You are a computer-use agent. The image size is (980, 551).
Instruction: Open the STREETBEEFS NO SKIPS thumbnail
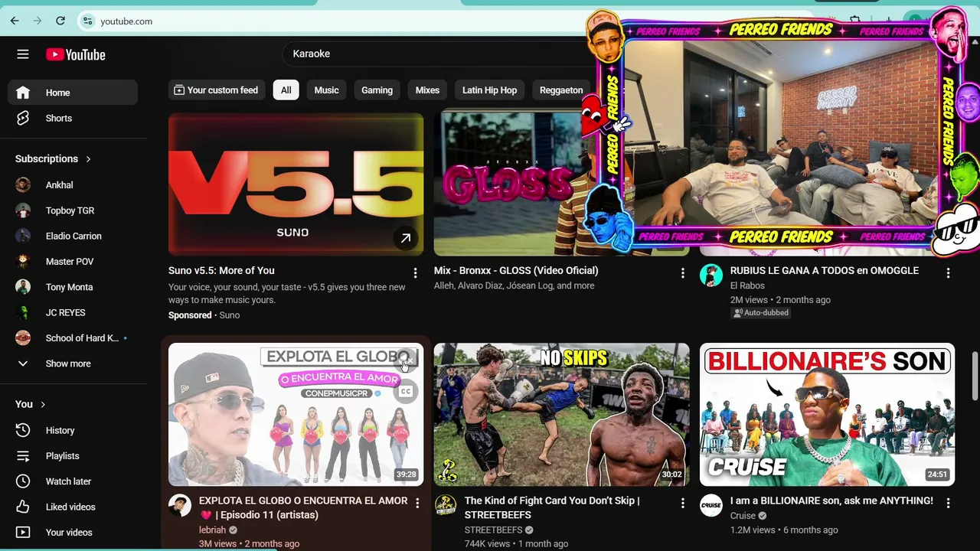click(x=561, y=414)
